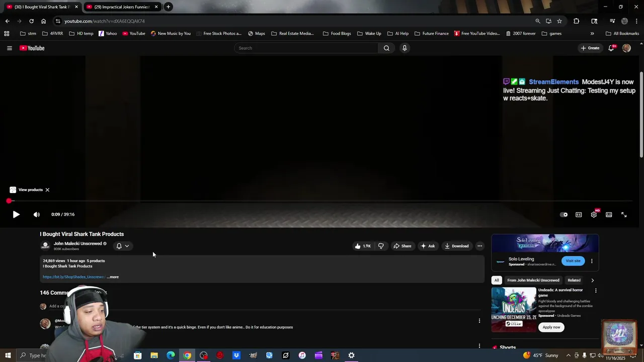The image size is (644, 362).
Task: Open Chrome extensions puzzle icon
Action: 577,21
